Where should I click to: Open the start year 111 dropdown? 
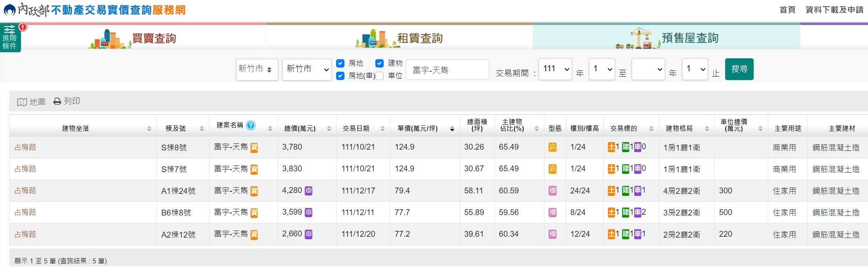coord(555,69)
